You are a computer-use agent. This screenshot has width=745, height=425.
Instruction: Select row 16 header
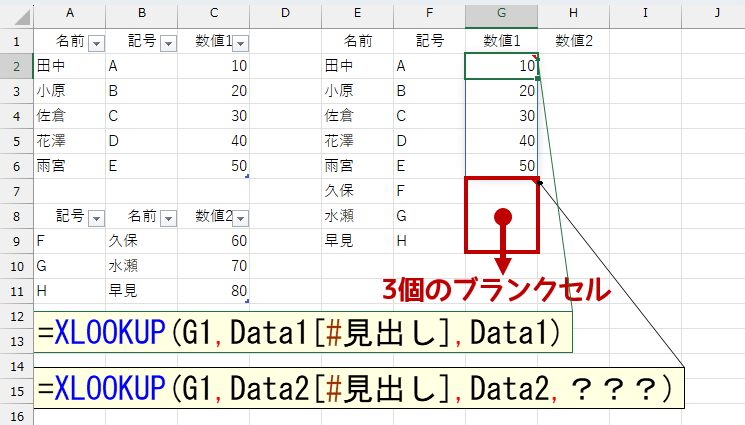17,416
